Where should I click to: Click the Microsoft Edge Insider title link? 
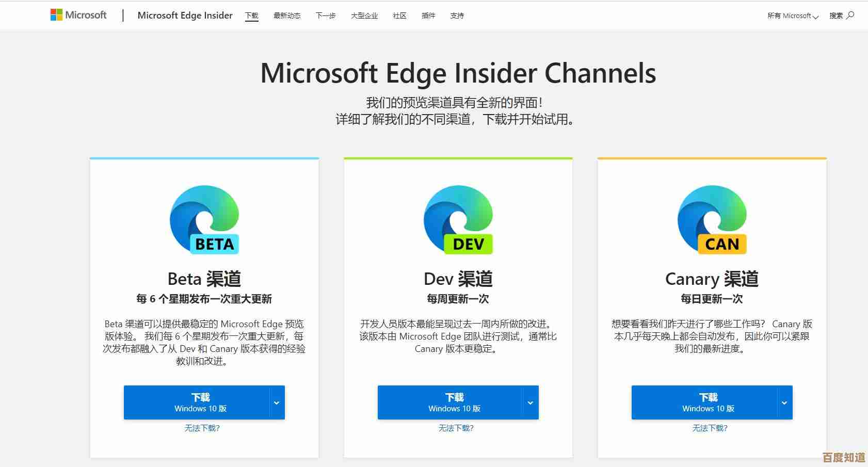(x=185, y=15)
